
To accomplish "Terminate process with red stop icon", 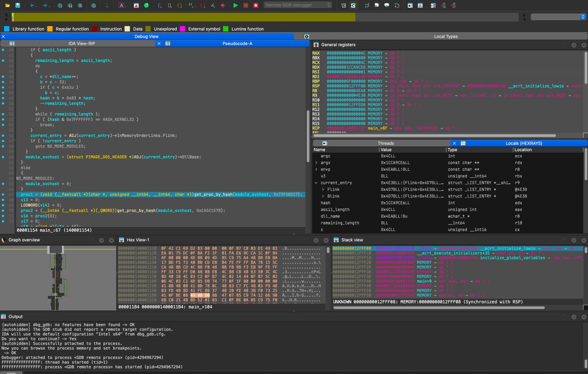I will [x=256, y=5].
